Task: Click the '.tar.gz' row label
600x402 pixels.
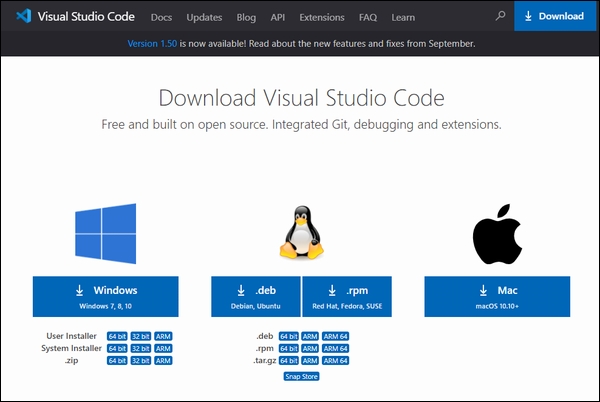Action: (x=264, y=361)
